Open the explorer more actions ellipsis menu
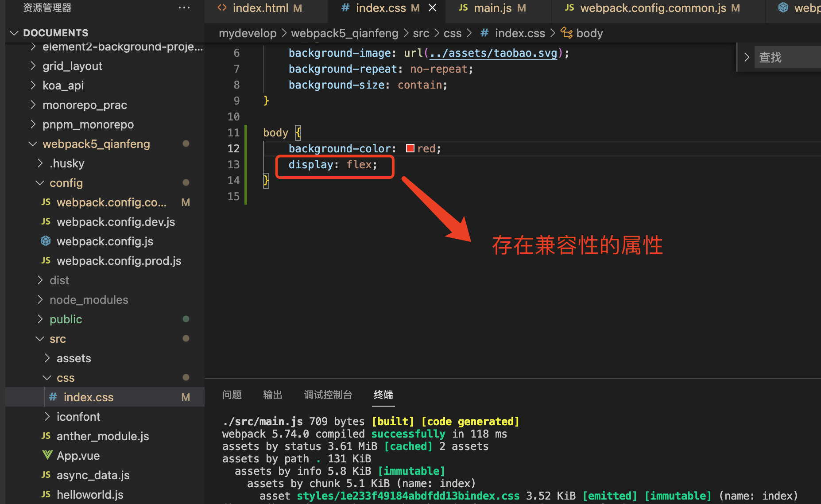Screen dimensions: 821x504 point(184,8)
